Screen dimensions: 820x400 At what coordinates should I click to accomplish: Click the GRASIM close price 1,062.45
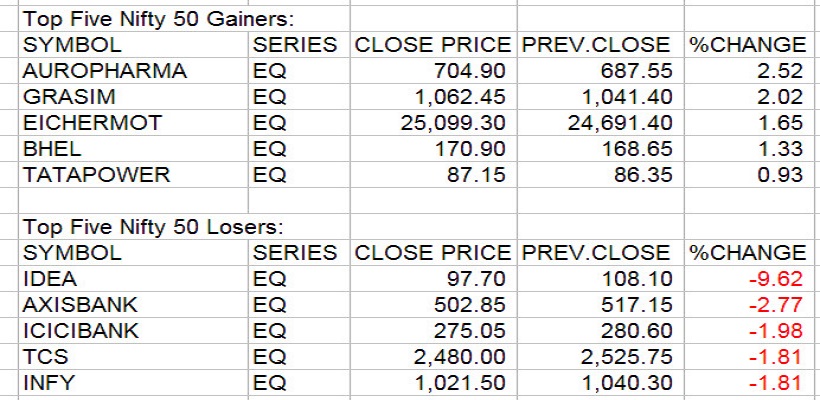point(460,97)
